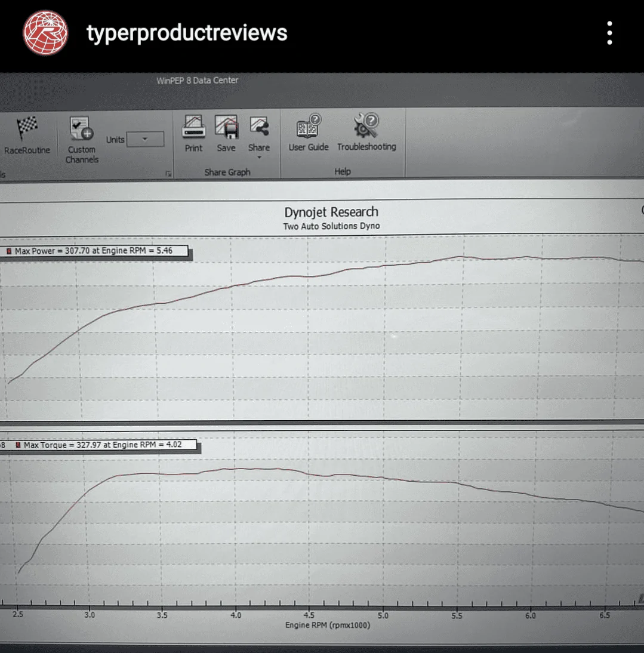Click the 6.5 tick on RPM axis
Viewport: 644px width, 653px height.
605,615
